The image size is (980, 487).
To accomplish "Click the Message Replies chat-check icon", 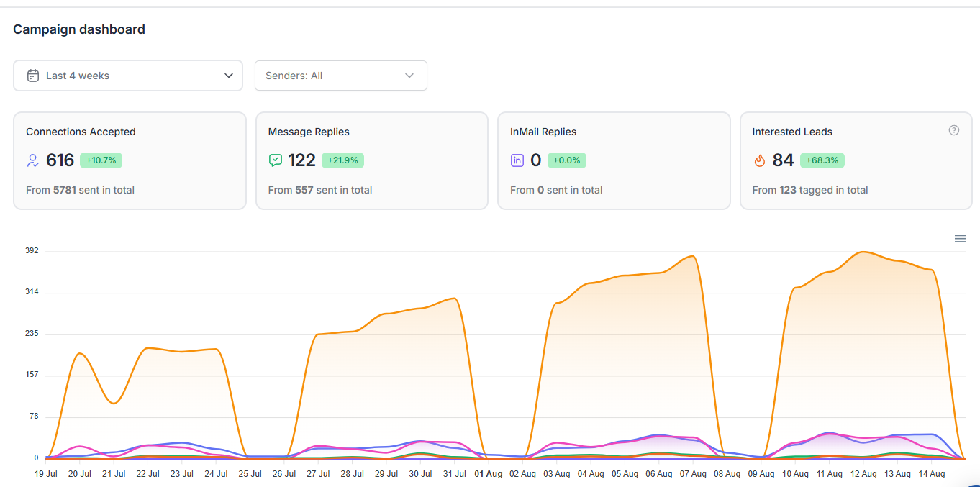I will (275, 160).
